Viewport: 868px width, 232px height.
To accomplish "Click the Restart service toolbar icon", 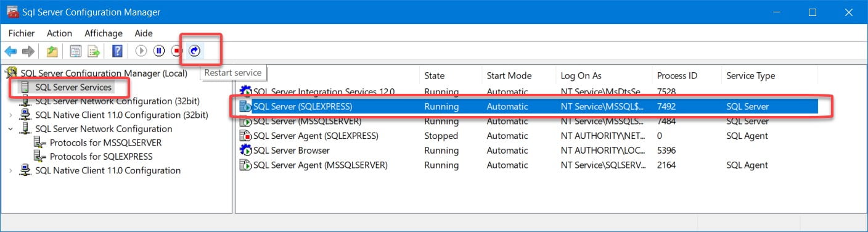I will 195,51.
